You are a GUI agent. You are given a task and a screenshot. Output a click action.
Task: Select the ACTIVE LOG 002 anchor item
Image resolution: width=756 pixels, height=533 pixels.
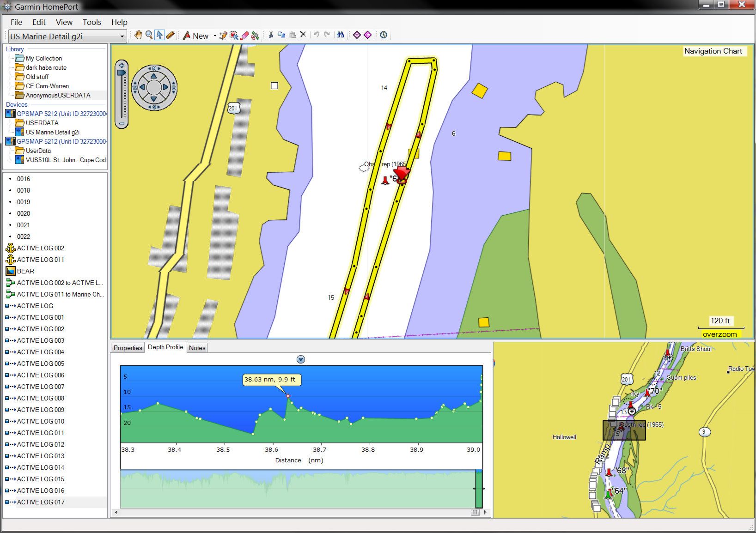40,248
